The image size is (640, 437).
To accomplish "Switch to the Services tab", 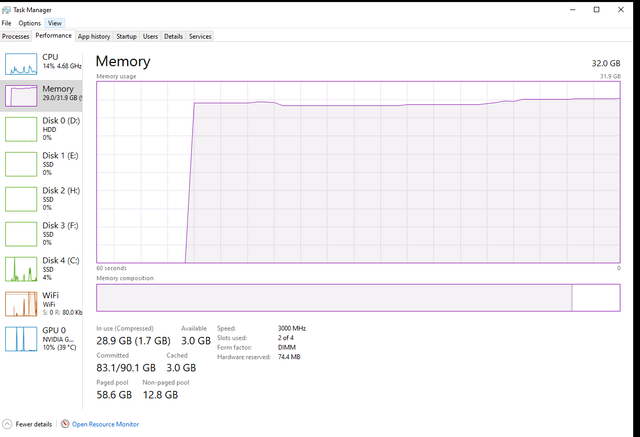I will [x=200, y=36].
